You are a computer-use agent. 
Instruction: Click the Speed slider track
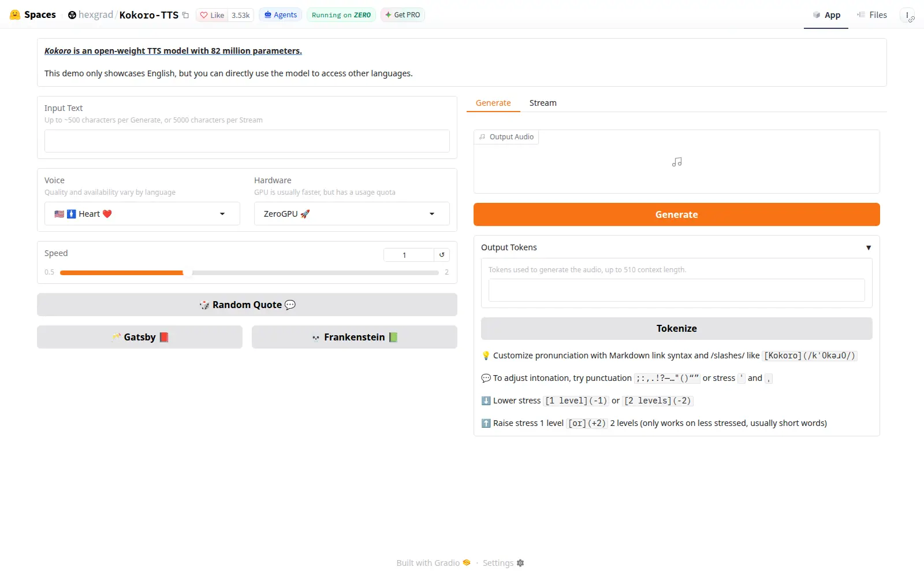click(249, 272)
